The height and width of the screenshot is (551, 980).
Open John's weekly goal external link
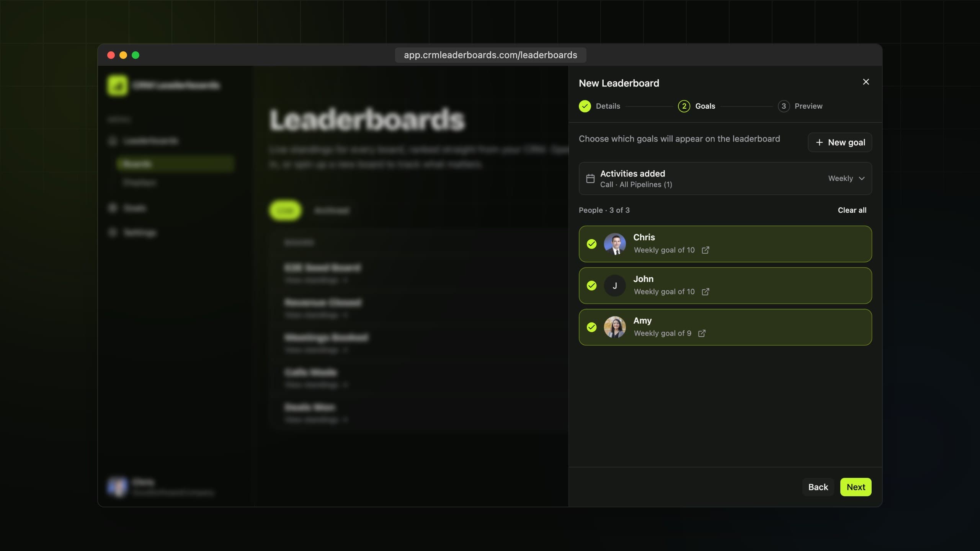706,292
